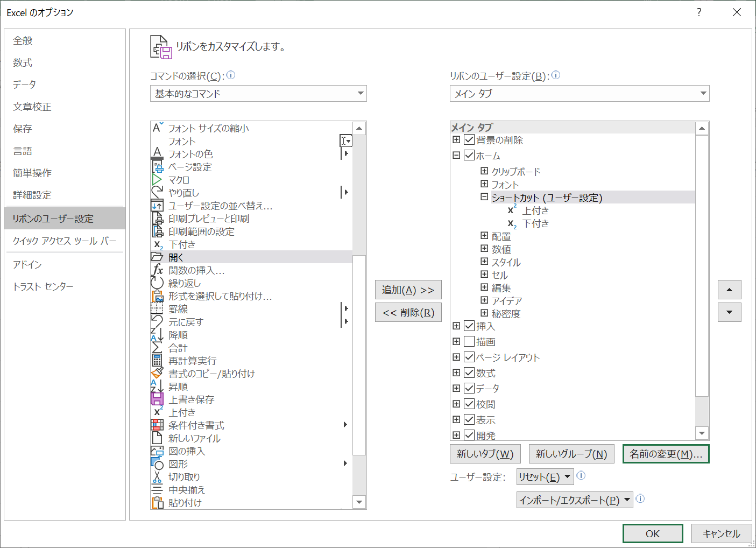Switch to the トラスト センター page
The width and height of the screenshot is (756, 548).
tap(43, 286)
